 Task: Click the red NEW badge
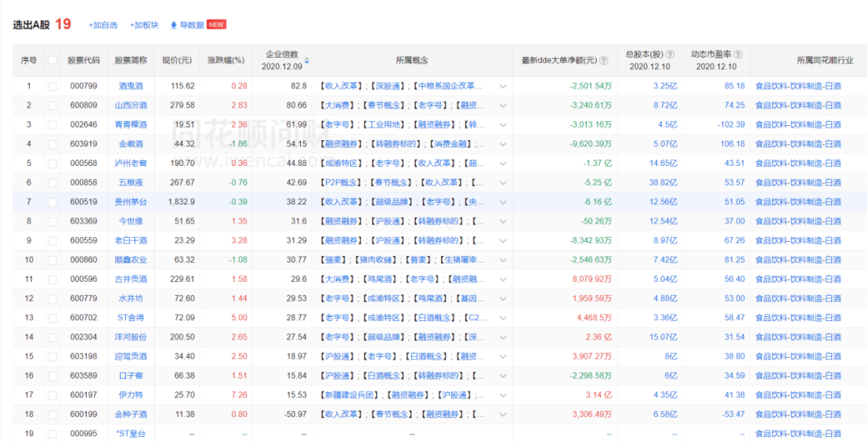pyautogui.click(x=216, y=25)
